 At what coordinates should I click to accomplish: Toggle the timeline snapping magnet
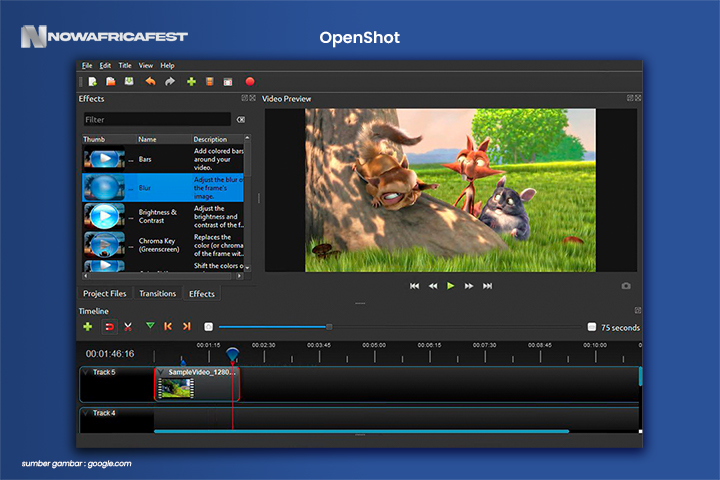point(110,327)
